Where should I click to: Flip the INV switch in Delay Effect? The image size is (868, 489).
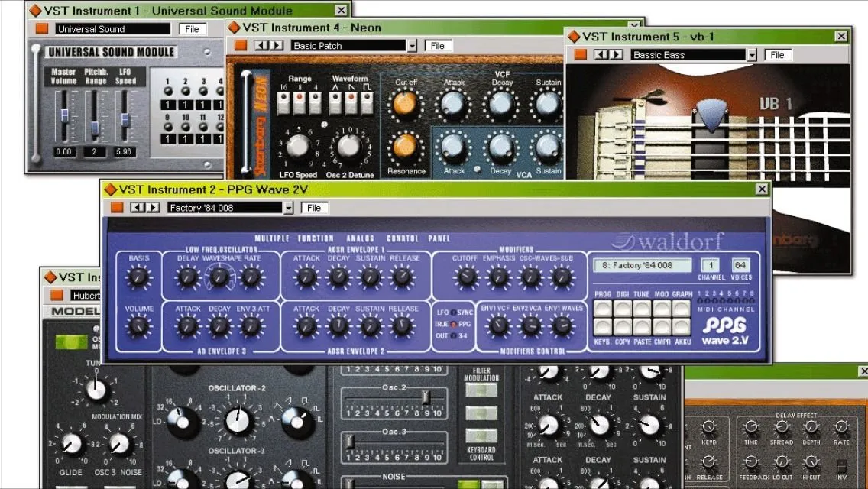pos(841,465)
